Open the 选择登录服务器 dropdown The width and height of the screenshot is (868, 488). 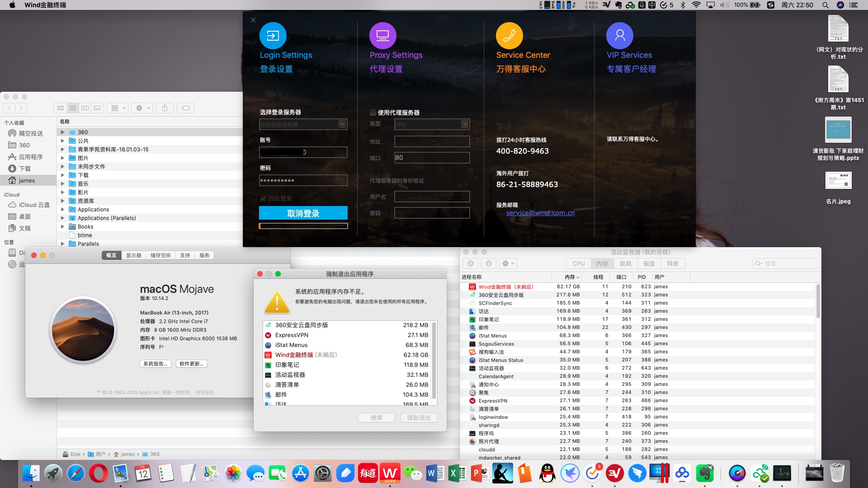[x=342, y=124]
